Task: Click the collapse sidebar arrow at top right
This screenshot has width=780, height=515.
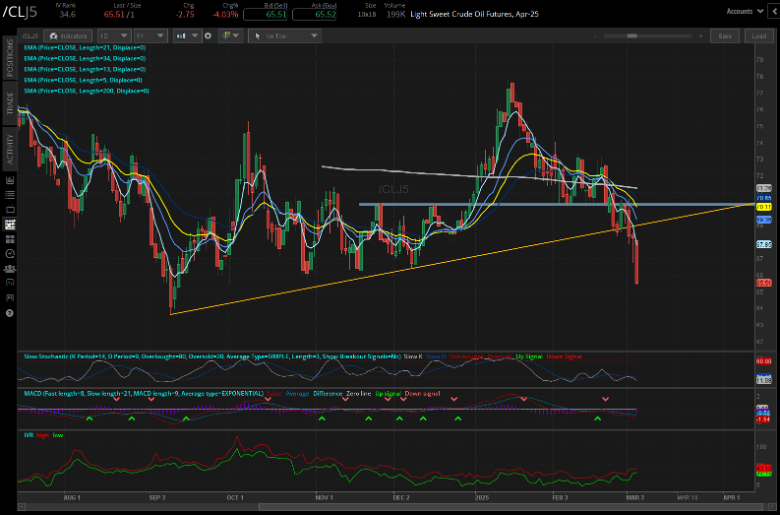Action: tap(775, 11)
